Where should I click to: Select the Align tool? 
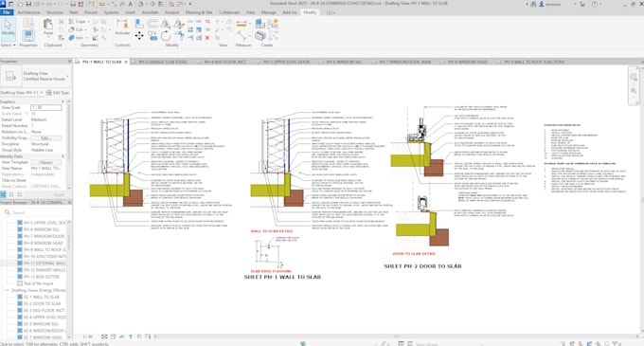click(x=139, y=24)
